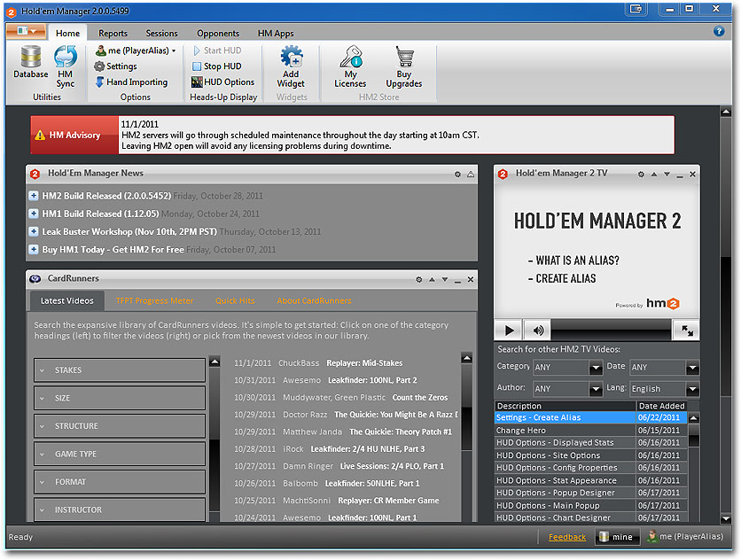Sort by Date Added column header
Image resolution: width=741 pixels, height=560 pixels.
pyautogui.click(x=661, y=406)
